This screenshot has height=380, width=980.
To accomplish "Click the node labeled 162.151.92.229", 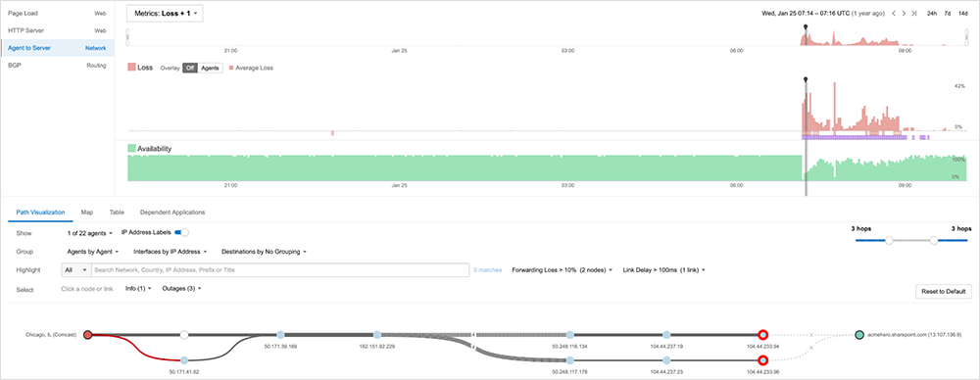I will coord(377,335).
